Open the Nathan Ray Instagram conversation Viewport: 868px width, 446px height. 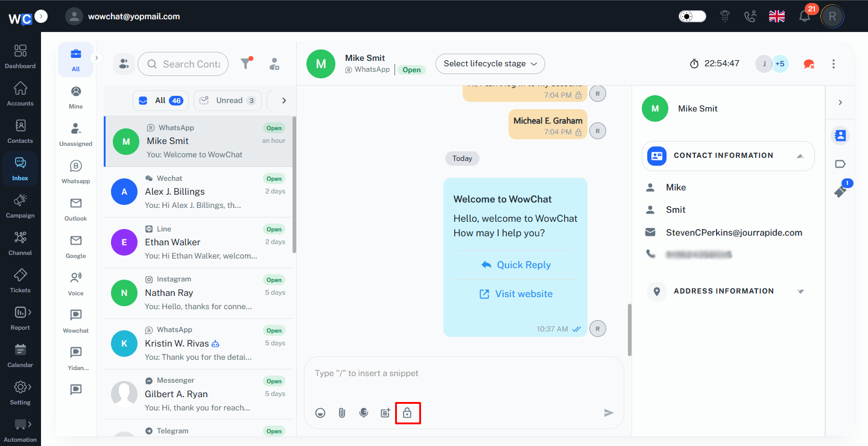[x=198, y=294]
